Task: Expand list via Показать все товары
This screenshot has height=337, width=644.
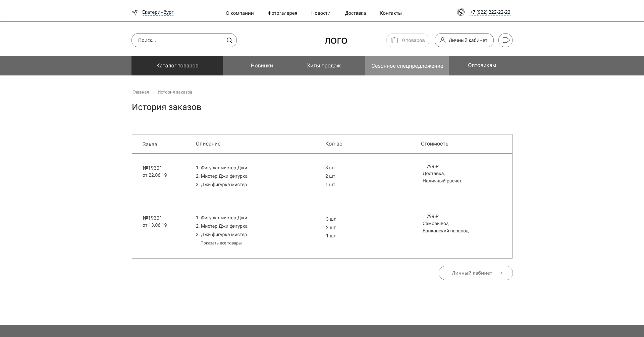Action: pos(221,243)
